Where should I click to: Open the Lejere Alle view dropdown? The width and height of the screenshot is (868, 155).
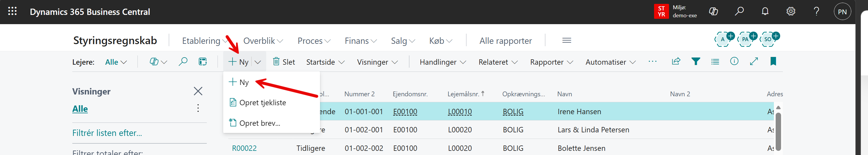(116, 62)
